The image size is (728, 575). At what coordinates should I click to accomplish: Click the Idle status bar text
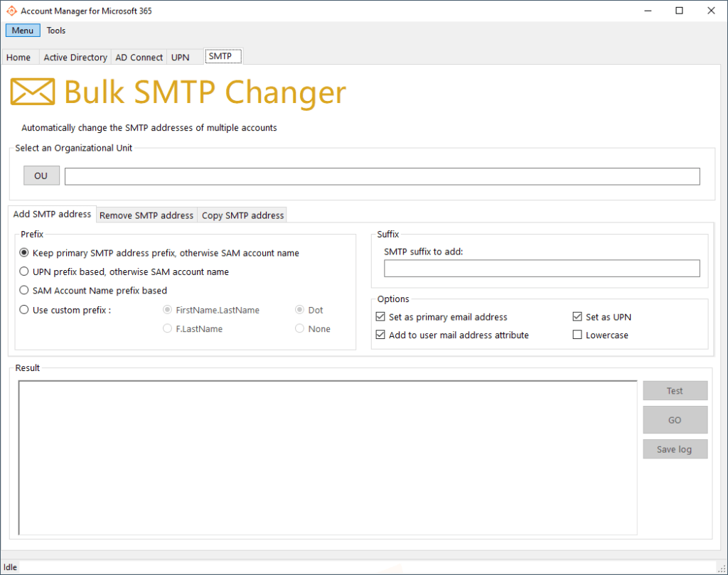[x=10, y=567]
